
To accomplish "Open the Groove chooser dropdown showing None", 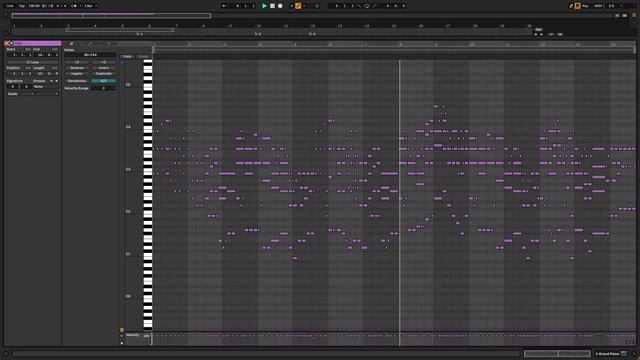I will pos(46,87).
